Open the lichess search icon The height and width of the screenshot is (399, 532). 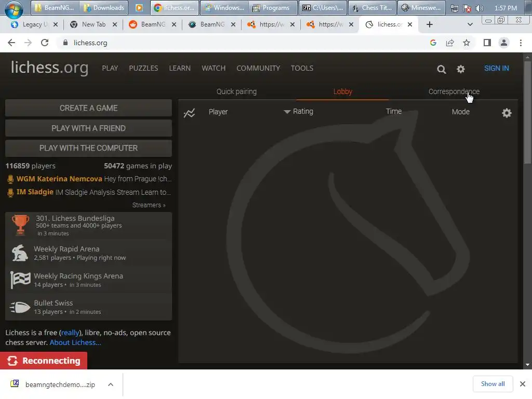pyautogui.click(x=441, y=69)
